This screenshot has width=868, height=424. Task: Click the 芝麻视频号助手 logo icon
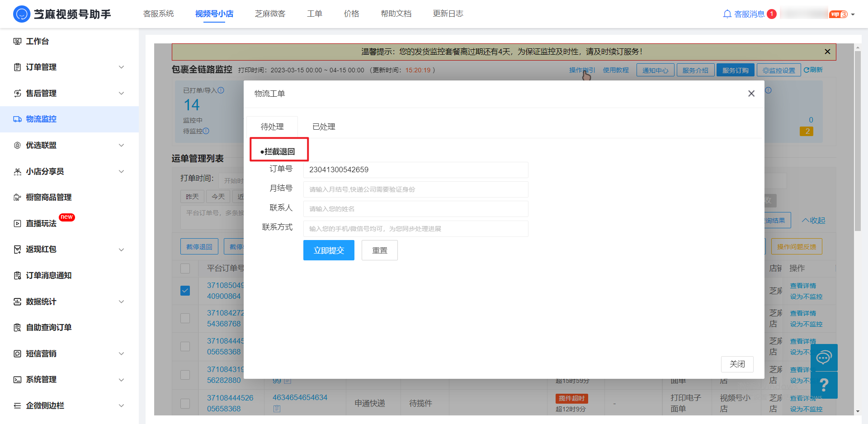point(22,14)
